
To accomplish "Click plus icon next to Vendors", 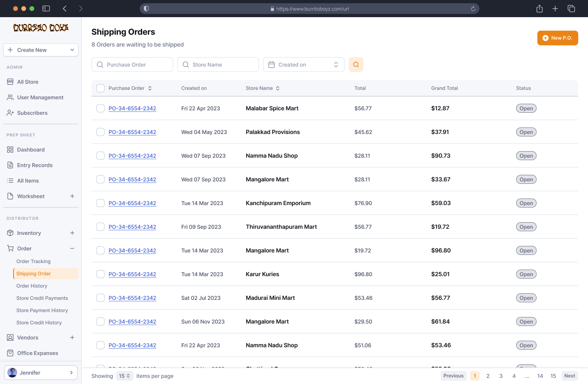I will 72,337.
